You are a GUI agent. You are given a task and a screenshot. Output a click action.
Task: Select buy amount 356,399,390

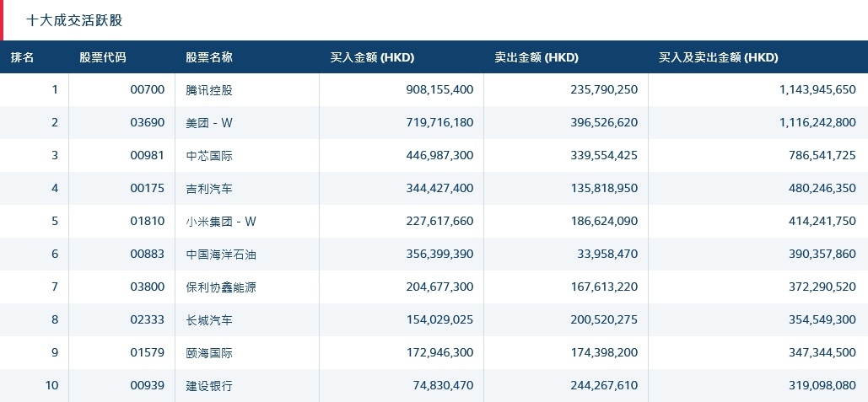pyautogui.click(x=439, y=255)
